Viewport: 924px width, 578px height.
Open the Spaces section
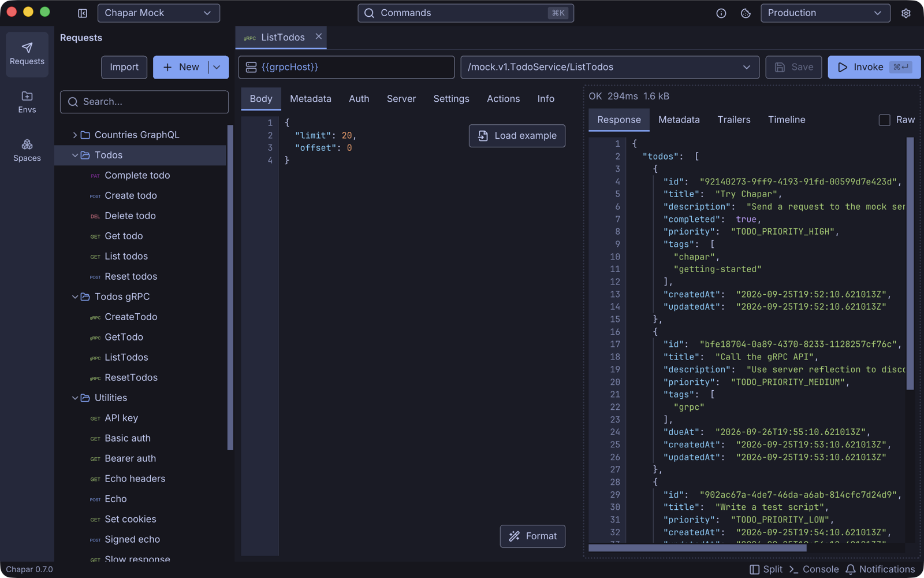[27, 150]
